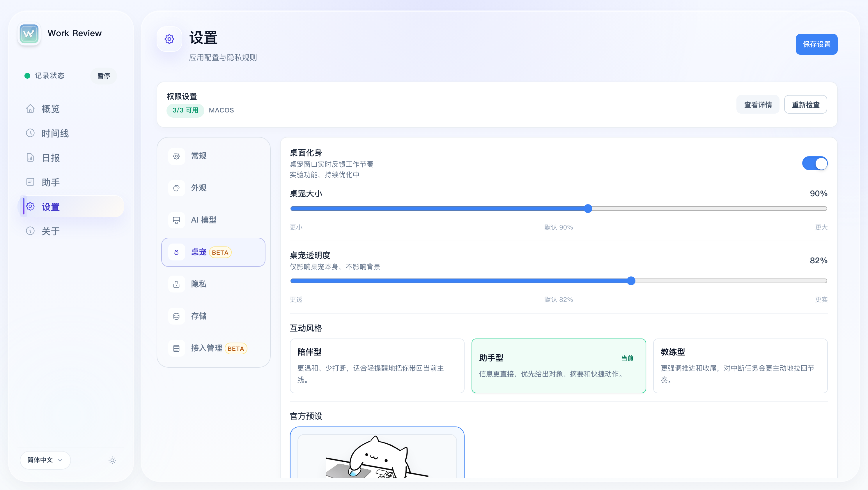The height and width of the screenshot is (490, 868).
Task: Click the chat icon beside 助手
Action: tap(30, 182)
